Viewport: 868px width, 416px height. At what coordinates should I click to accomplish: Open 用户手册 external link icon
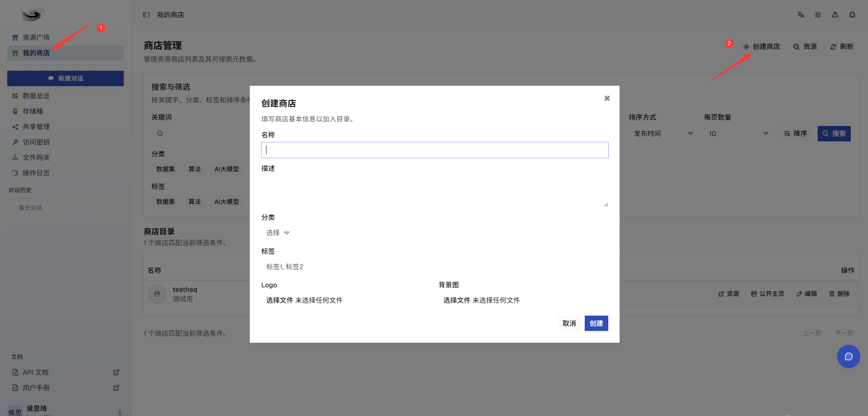(x=116, y=388)
